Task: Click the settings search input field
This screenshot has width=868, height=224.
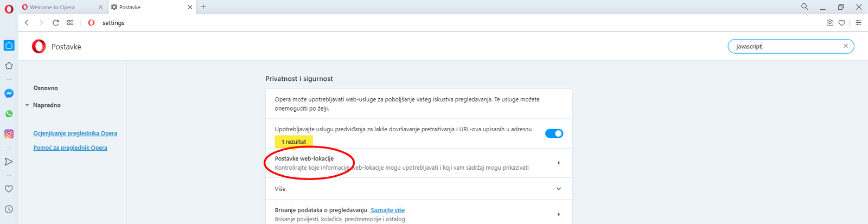Action: pos(784,47)
